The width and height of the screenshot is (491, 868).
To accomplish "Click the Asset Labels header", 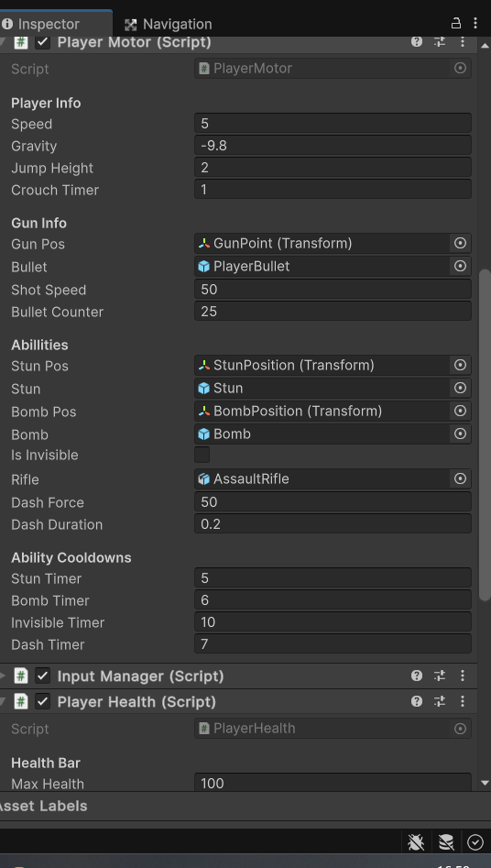I will pos(43,806).
